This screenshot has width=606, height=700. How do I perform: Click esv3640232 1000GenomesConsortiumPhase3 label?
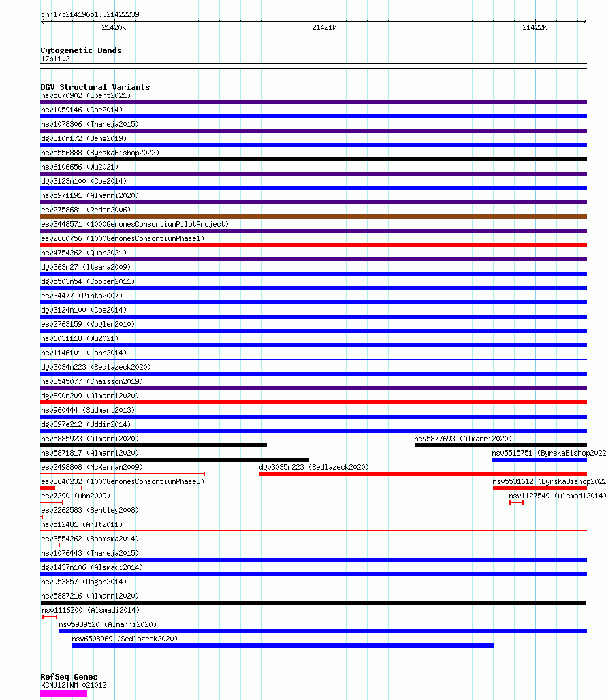123,481
